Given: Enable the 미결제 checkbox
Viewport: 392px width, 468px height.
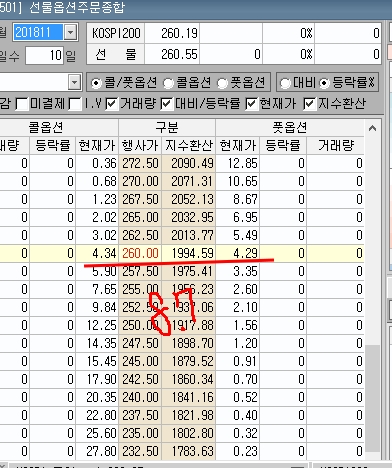Looking at the screenshot, I should 22,104.
